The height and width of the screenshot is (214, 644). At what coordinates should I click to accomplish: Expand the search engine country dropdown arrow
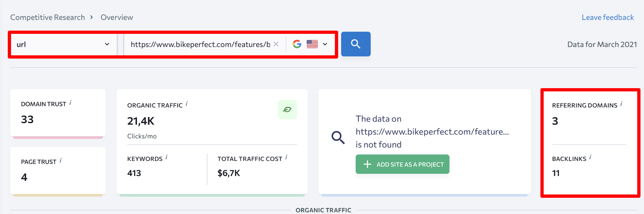coord(325,44)
